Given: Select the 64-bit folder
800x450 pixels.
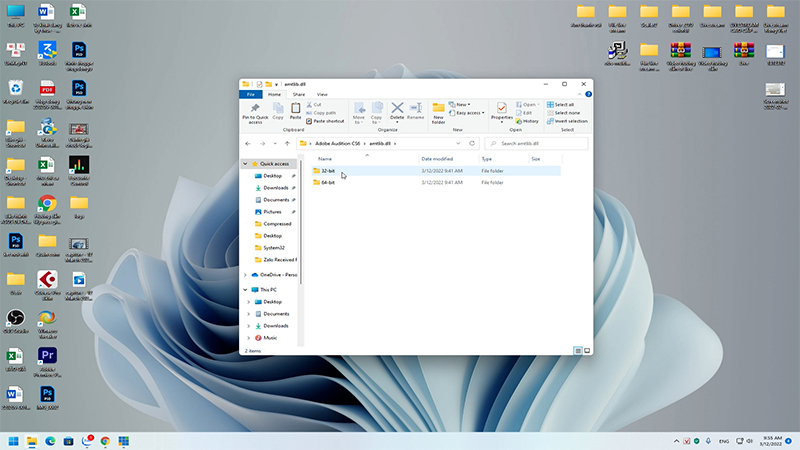Looking at the screenshot, I should [x=329, y=182].
